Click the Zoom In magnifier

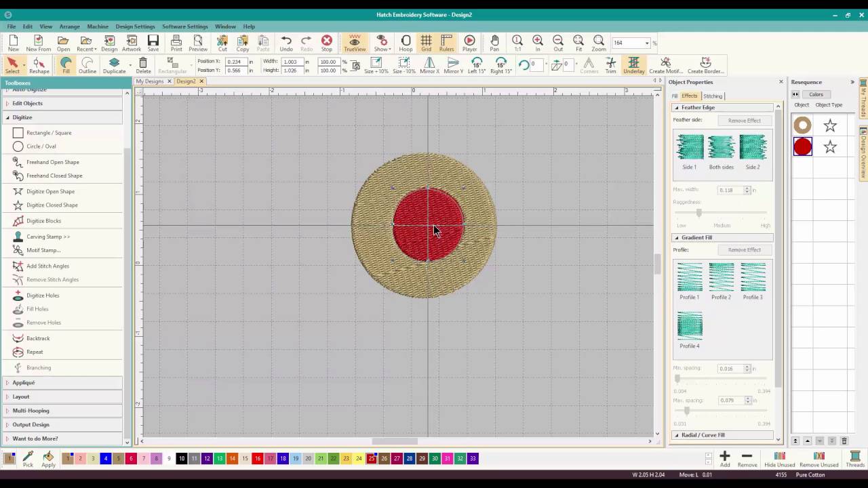tap(538, 44)
